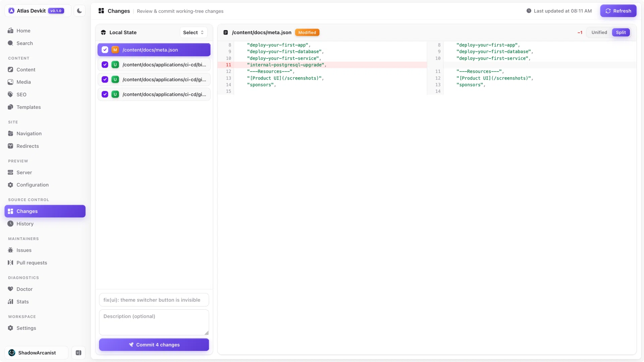Click Local State panel icon

pos(103,33)
